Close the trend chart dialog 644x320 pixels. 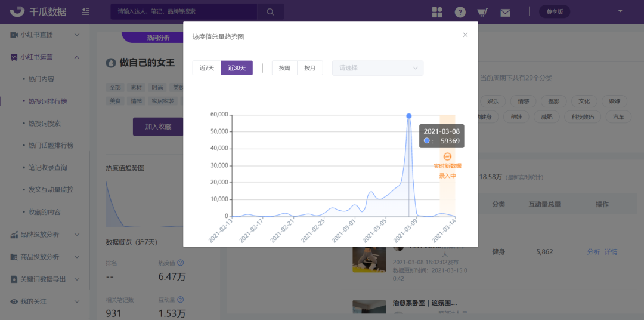(x=465, y=35)
